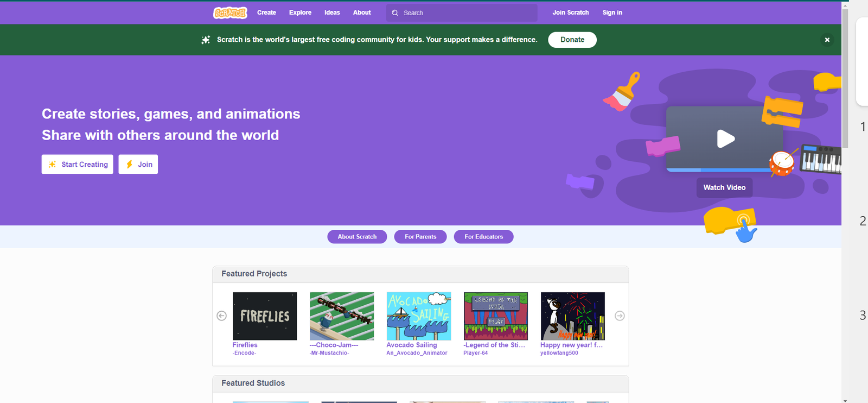868x403 pixels.
Task: Click the Watch Video button
Action: pos(724,187)
